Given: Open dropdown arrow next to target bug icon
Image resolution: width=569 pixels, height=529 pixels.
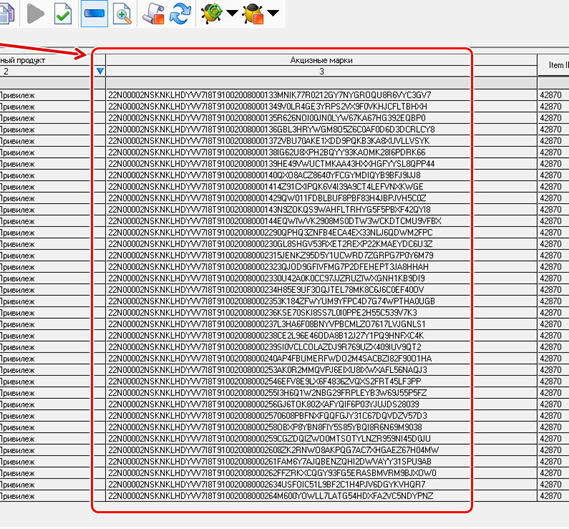Looking at the screenshot, I should click(232, 13).
